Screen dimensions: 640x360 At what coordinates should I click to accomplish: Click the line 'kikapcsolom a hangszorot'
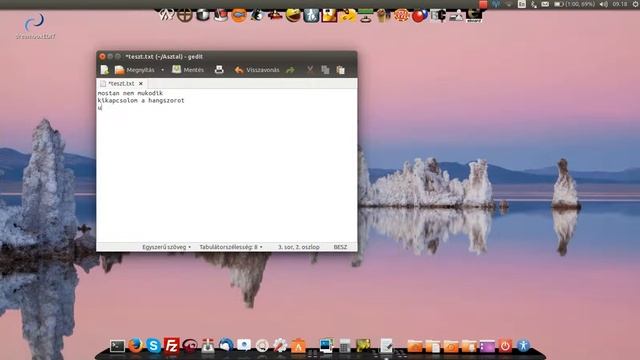[141, 100]
